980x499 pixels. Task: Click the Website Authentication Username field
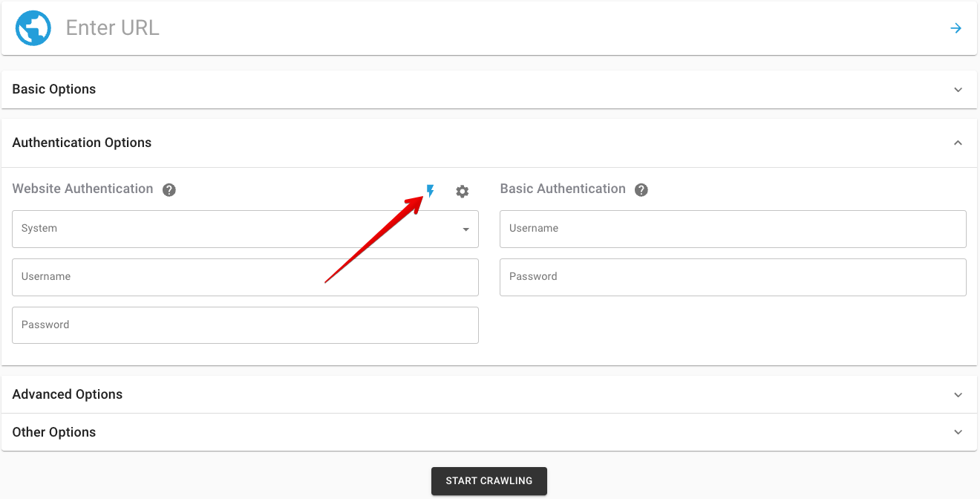[x=245, y=277]
